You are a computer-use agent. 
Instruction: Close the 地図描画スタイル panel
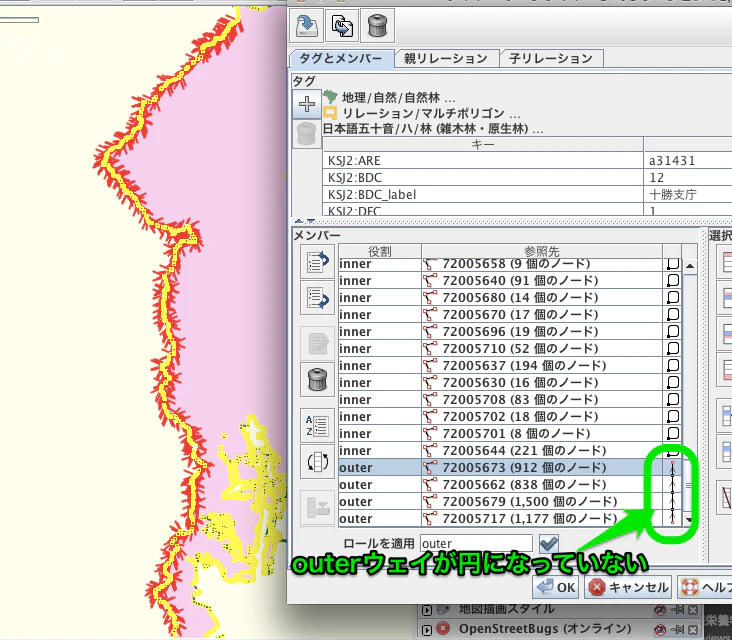pos(693,610)
